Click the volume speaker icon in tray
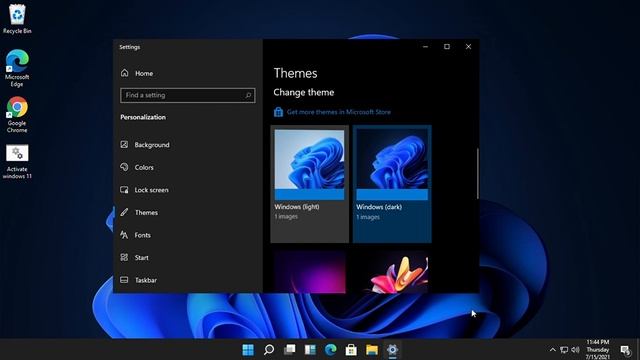 tap(576, 350)
